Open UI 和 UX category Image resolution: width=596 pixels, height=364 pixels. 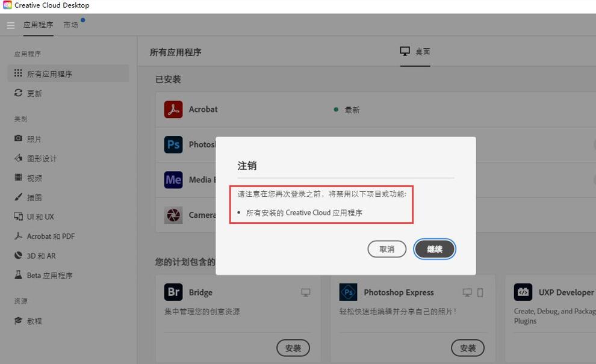(x=40, y=217)
